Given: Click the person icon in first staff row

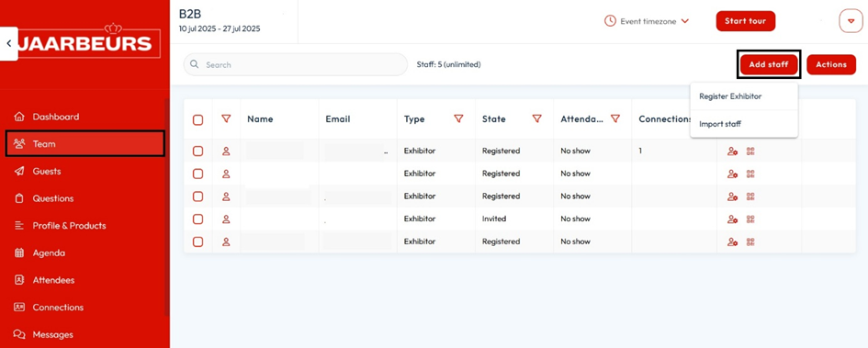Looking at the screenshot, I should pos(226,151).
